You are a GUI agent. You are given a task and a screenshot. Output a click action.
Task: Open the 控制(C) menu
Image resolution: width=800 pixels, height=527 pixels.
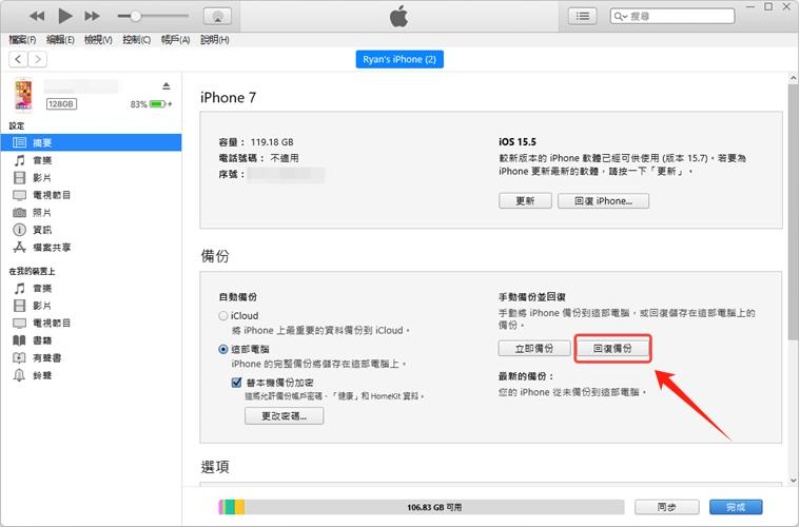coord(136,39)
